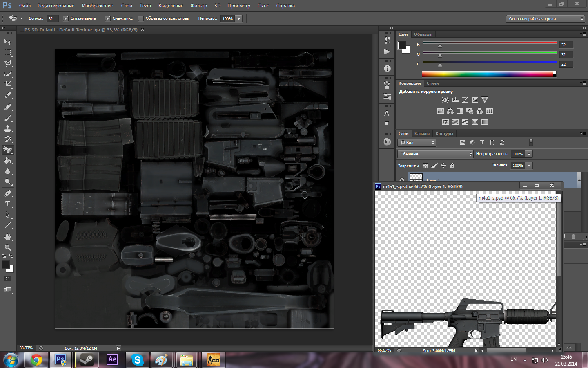The image size is (588, 368).
Task: Activate the Pen tool
Action: (x=8, y=193)
